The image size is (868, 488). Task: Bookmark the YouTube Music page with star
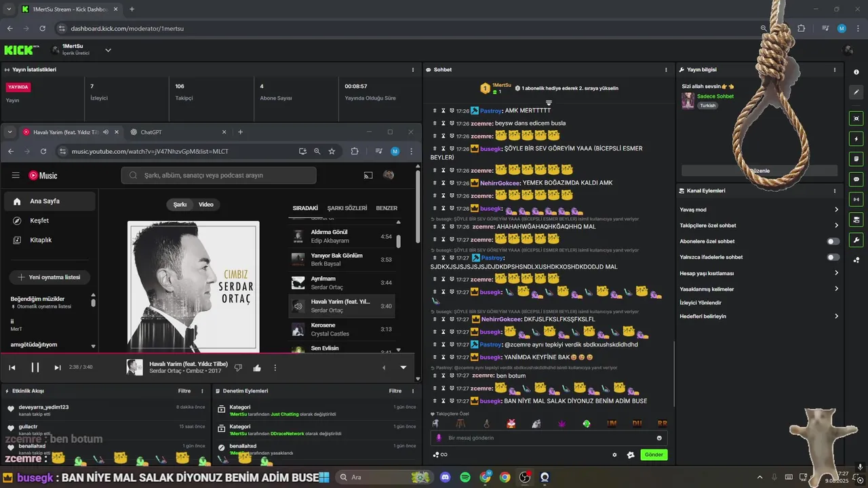click(332, 151)
